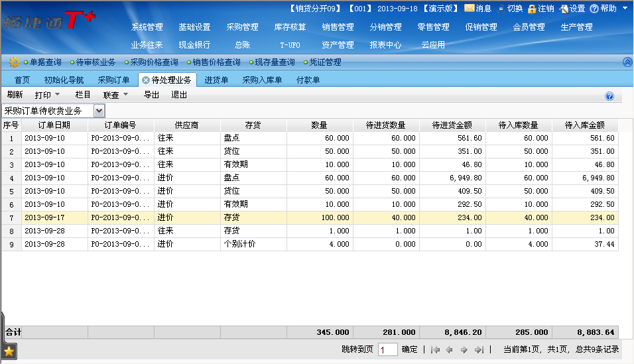634x364 pixels.
Task: Click the 订单日期 column header
Action: coord(54,125)
